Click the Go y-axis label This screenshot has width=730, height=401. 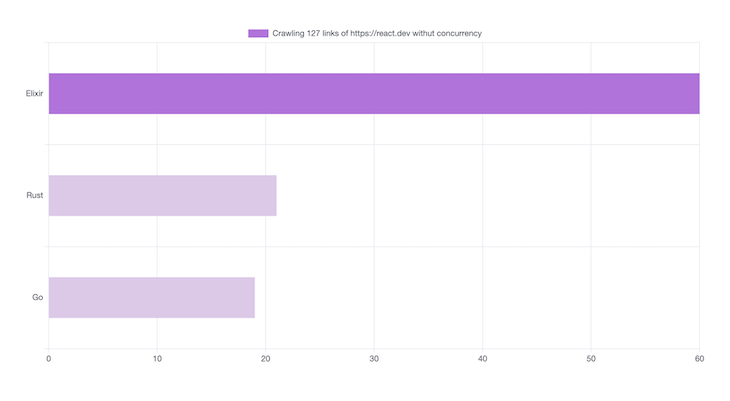tap(38, 297)
